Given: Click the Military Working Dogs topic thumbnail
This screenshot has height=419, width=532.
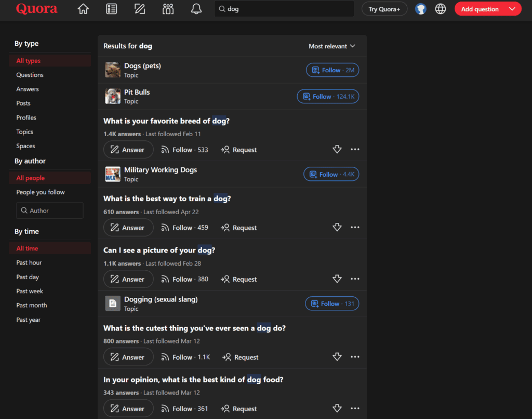Looking at the screenshot, I should 113,174.
